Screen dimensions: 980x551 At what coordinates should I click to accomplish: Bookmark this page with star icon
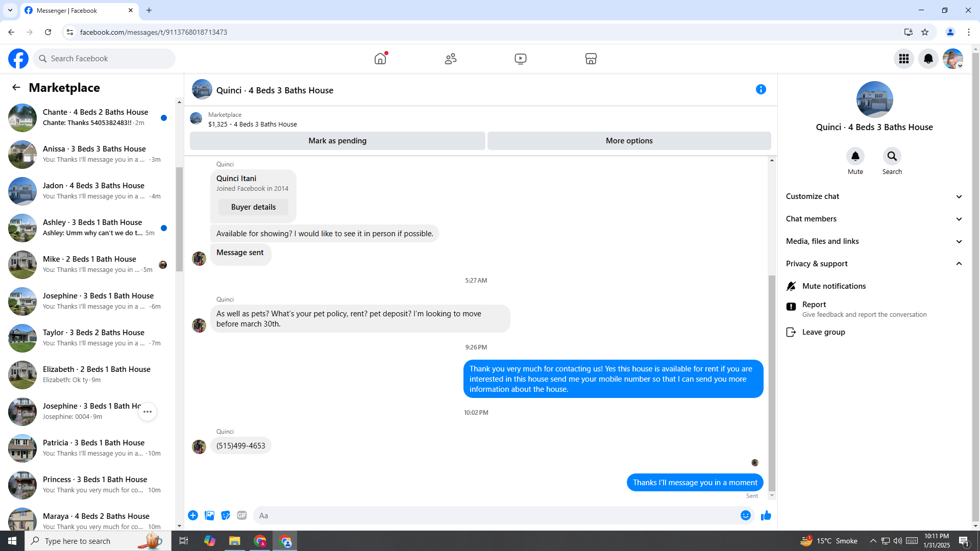[x=925, y=32]
